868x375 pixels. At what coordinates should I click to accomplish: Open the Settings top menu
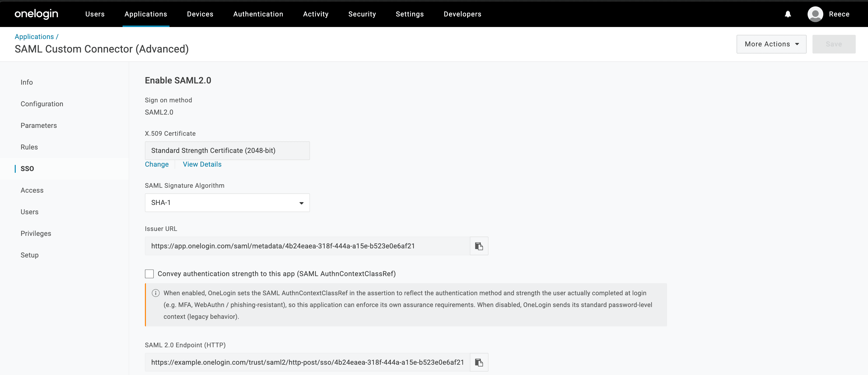pyautogui.click(x=410, y=14)
